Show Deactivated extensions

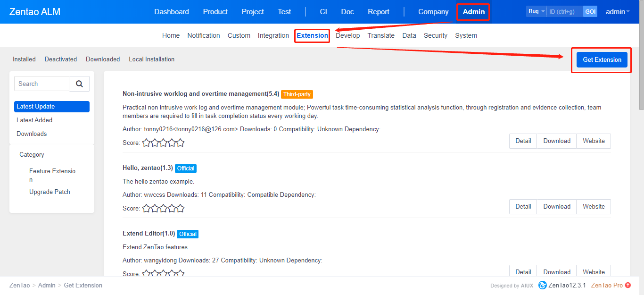(x=61, y=59)
